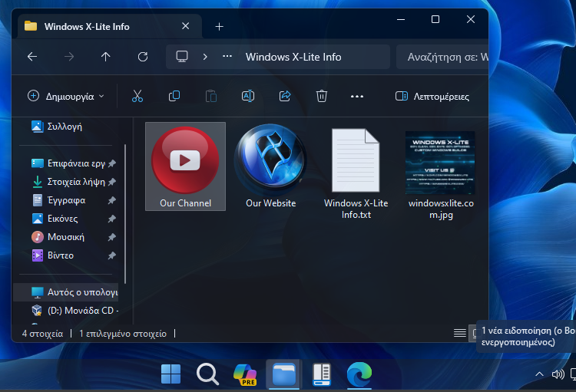Select the Our Channel shortcut

tap(186, 166)
